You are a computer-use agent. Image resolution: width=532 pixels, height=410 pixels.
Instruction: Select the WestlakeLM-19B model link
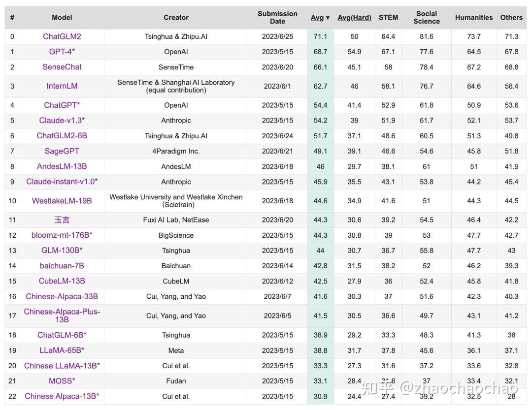(x=62, y=201)
